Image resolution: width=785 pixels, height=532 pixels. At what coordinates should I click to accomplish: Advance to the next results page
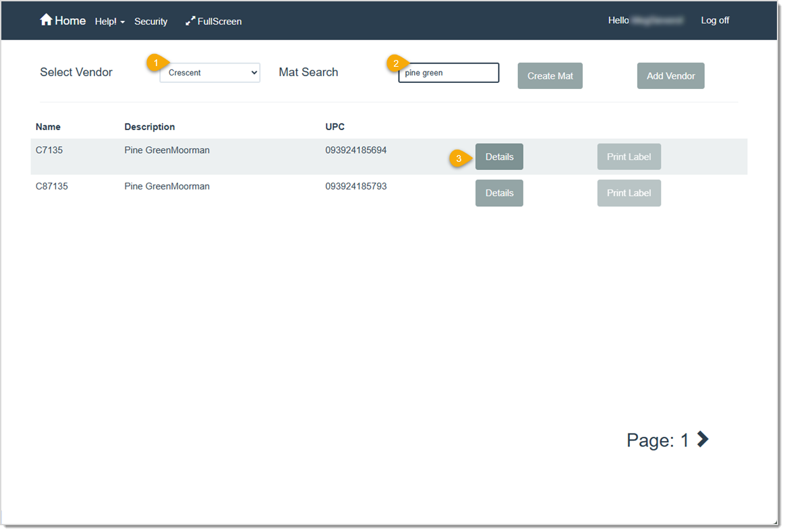tap(701, 439)
